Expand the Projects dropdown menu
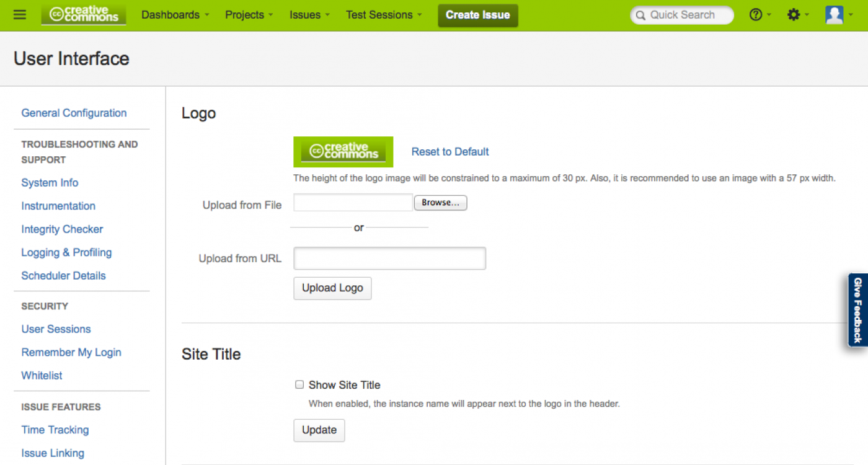 (249, 15)
